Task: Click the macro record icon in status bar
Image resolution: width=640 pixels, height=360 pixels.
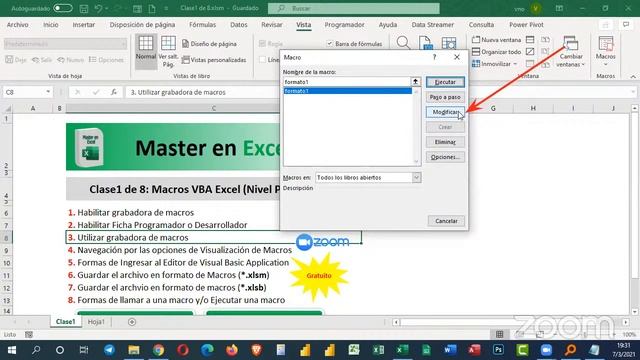Action: (29, 335)
